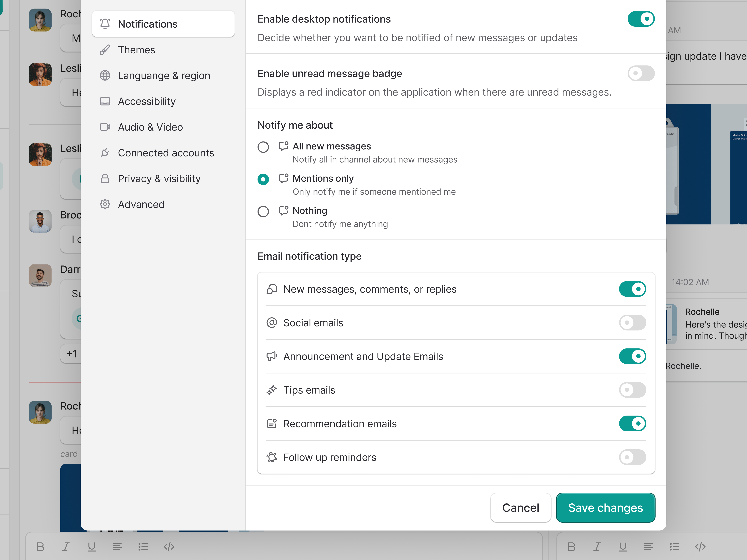The height and width of the screenshot is (560, 747).
Task: Disable desktop notifications
Action: tap(641, 19)
